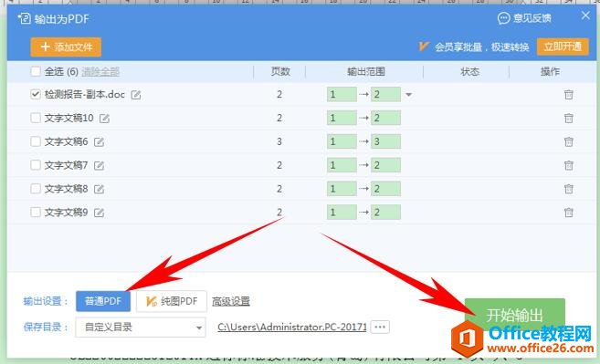Check the 文字文稿6 checkbox
Screen dimensions: 600x364
click(x=36, y=141)
